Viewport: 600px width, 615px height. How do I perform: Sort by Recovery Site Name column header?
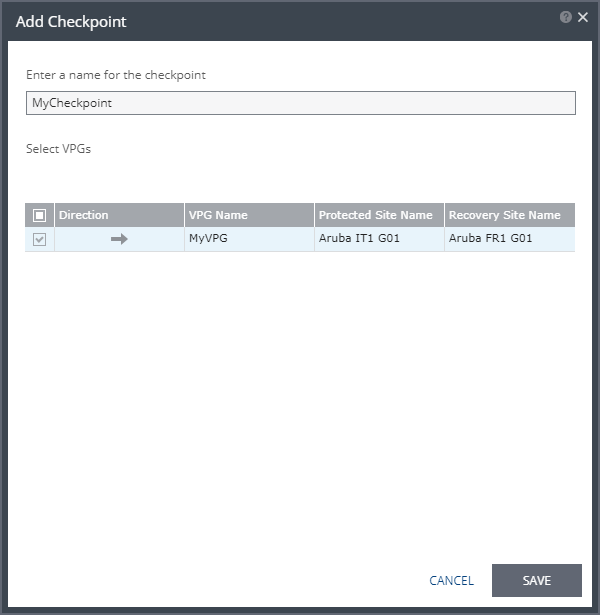(510, 215)
